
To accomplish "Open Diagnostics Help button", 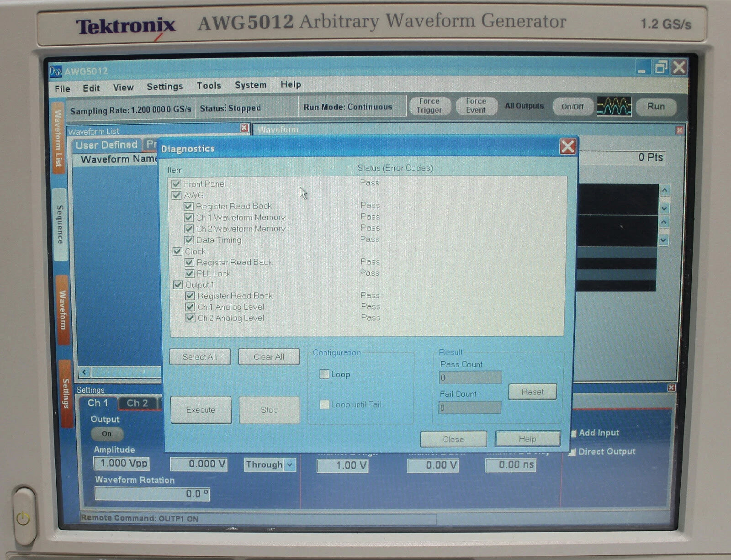I will click(527, 438).
